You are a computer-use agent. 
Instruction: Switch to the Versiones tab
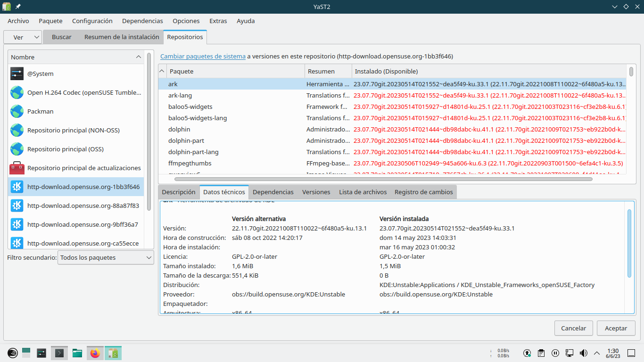(x=316, y=192)
